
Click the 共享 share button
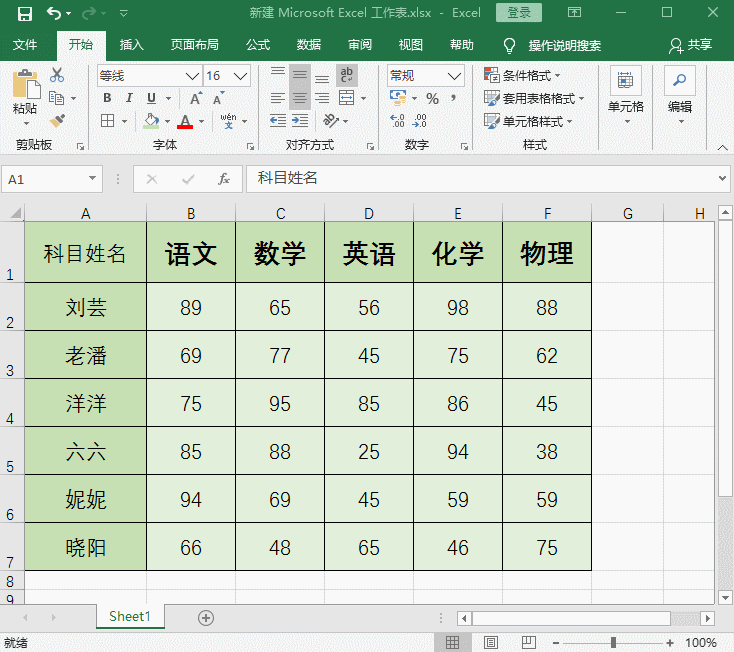tap(690, 45)
